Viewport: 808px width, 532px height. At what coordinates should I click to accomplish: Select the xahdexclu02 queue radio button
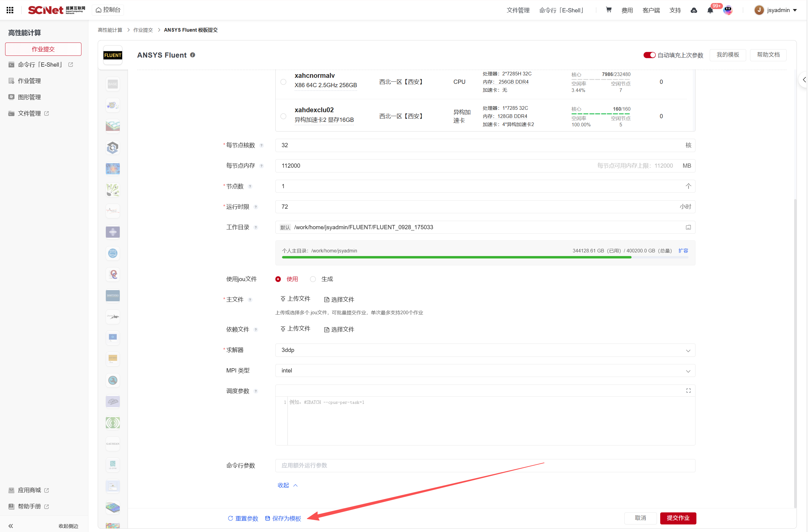tap(284, 116)
